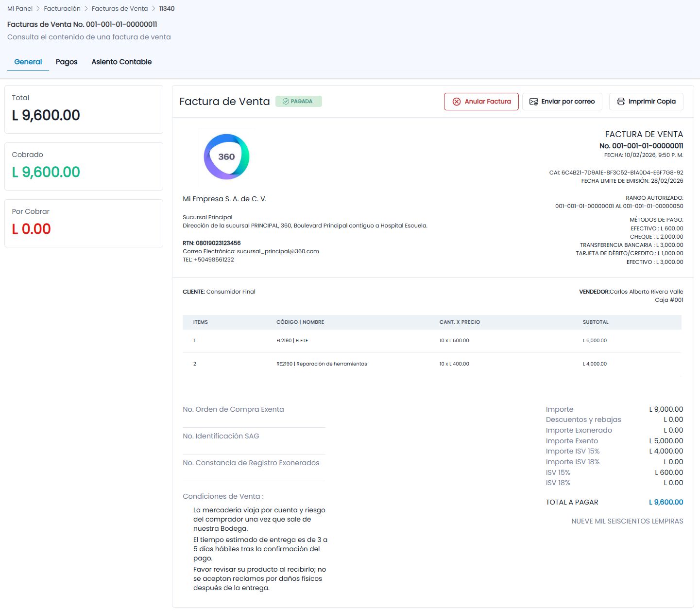Click Enviar por correo button text
Viewport: 700px width, 611px height.
(568, 102)
